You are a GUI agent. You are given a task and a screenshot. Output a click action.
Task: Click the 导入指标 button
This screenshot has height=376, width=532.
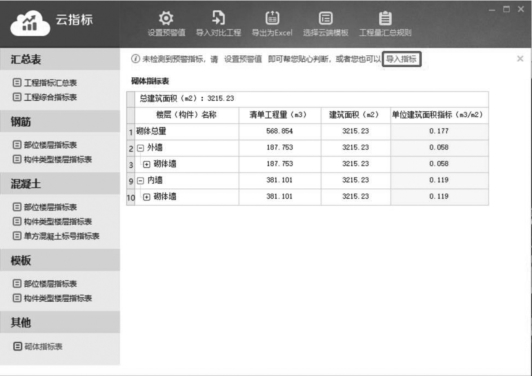pos(402,59)
